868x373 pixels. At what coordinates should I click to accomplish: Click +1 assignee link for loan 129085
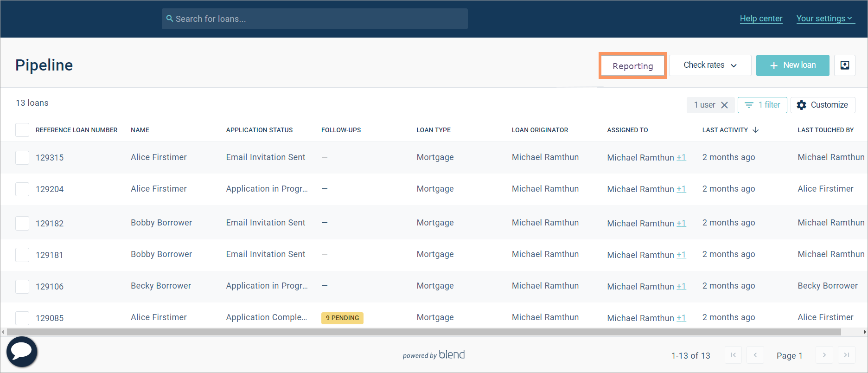(x=681, y=318)
